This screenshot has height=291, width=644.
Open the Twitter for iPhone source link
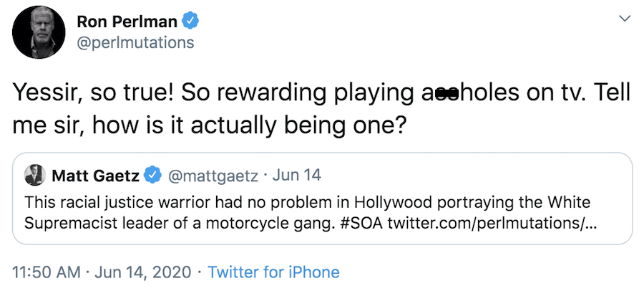[x=273, y=272]
